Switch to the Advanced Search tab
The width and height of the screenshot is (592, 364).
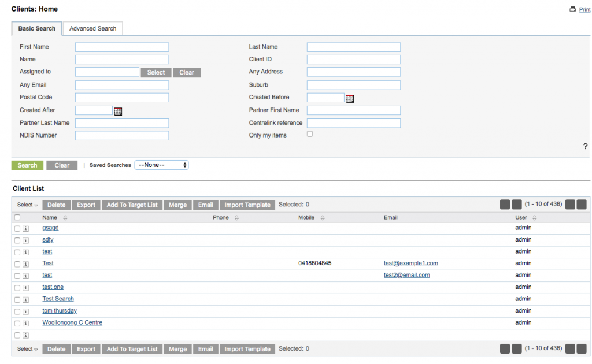92,28
